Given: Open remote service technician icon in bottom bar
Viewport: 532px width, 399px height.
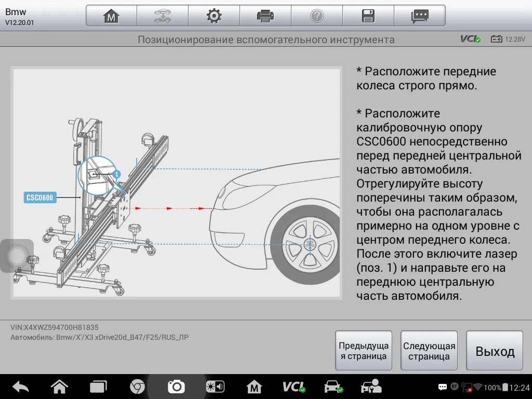Looking at the screenshot, I should [371, 387].
